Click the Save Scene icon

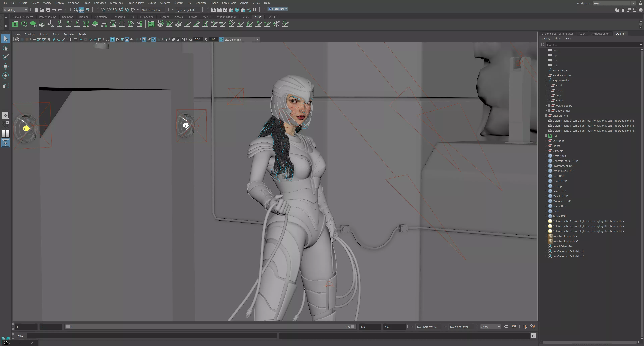click(x=48, y=10)
